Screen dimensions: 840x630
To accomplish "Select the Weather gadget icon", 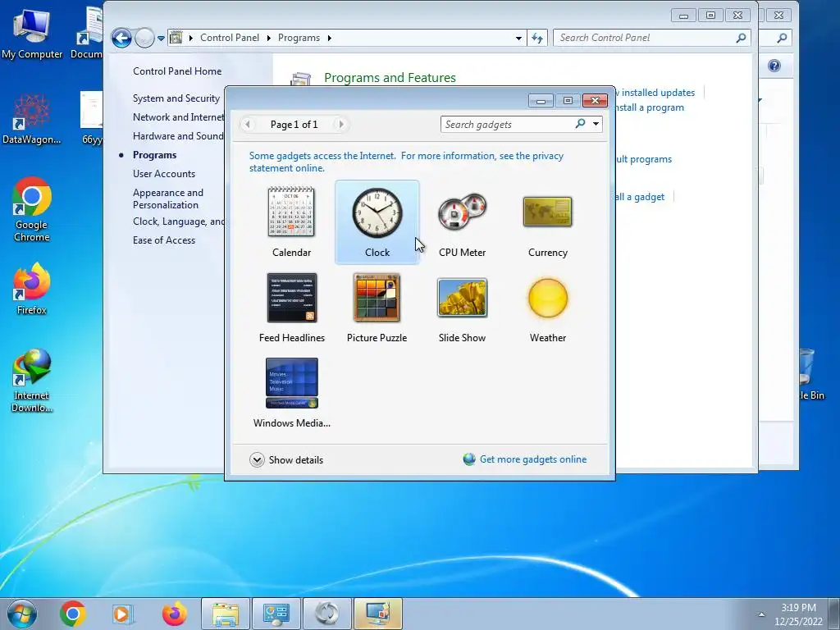I will click(547, 298).
